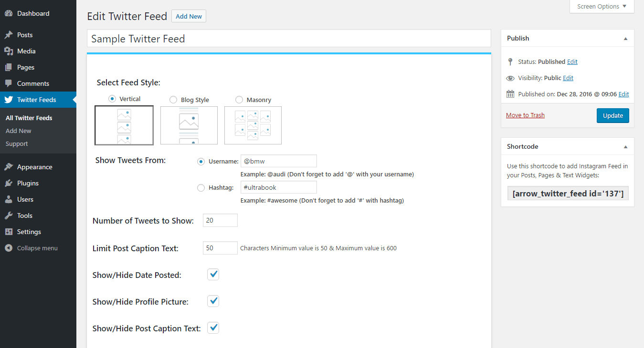Click the Masonry layout thumbnail
Viewport: 644px width, 348px height.
point(253,125)
